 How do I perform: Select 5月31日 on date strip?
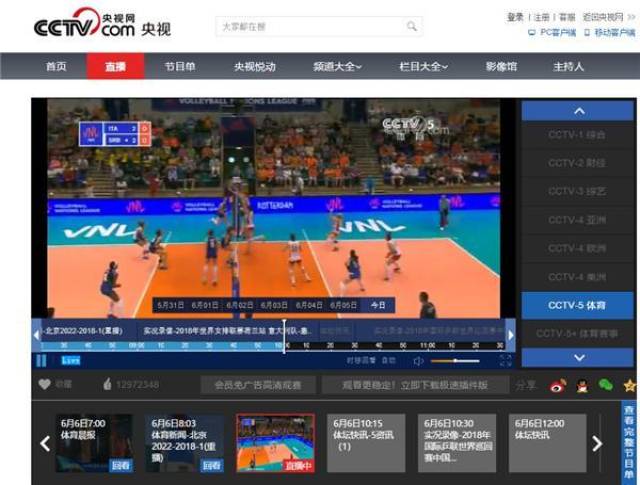(x=170, y=305)
